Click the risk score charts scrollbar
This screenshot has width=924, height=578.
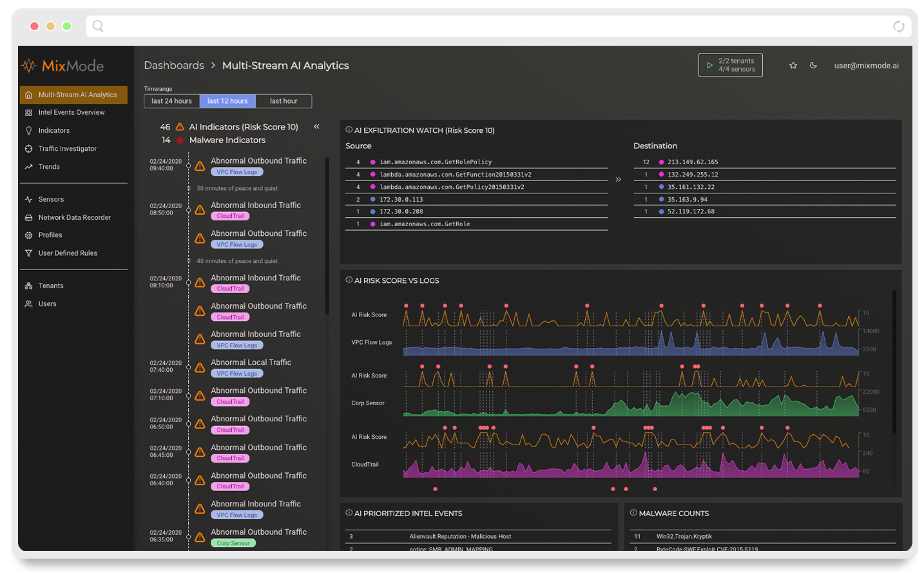[894, 361]
